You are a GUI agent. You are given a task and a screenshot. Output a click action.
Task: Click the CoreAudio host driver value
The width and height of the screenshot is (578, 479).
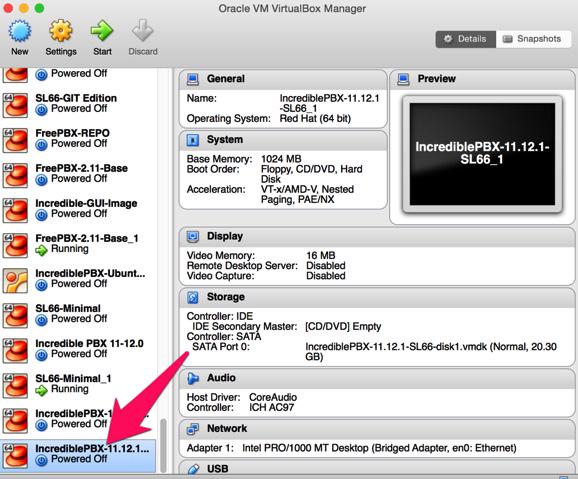tap(273, 397)
